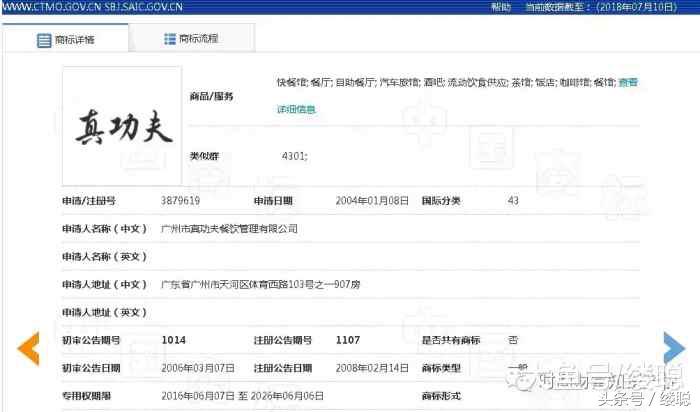
Task: Select registration number 3879619
Action: 180,200
